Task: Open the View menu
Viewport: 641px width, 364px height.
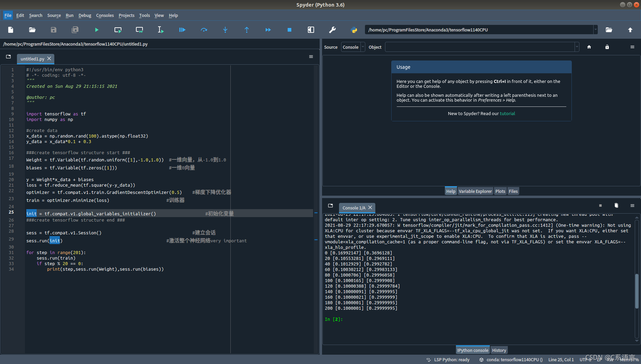Action: click(x=159, y=15)
